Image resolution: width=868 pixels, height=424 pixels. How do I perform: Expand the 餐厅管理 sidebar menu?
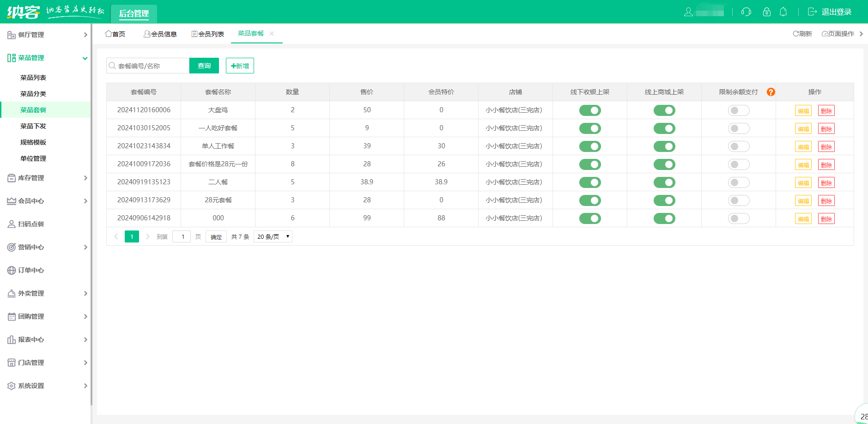46,35
